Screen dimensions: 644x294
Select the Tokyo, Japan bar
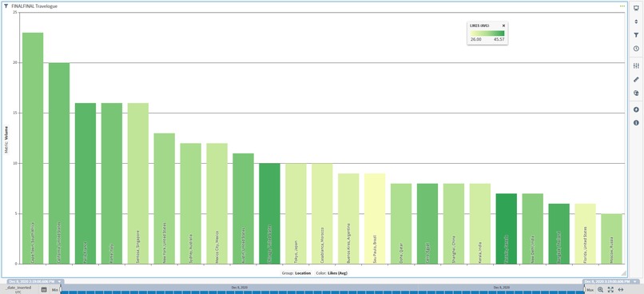[x=296, y=213]
